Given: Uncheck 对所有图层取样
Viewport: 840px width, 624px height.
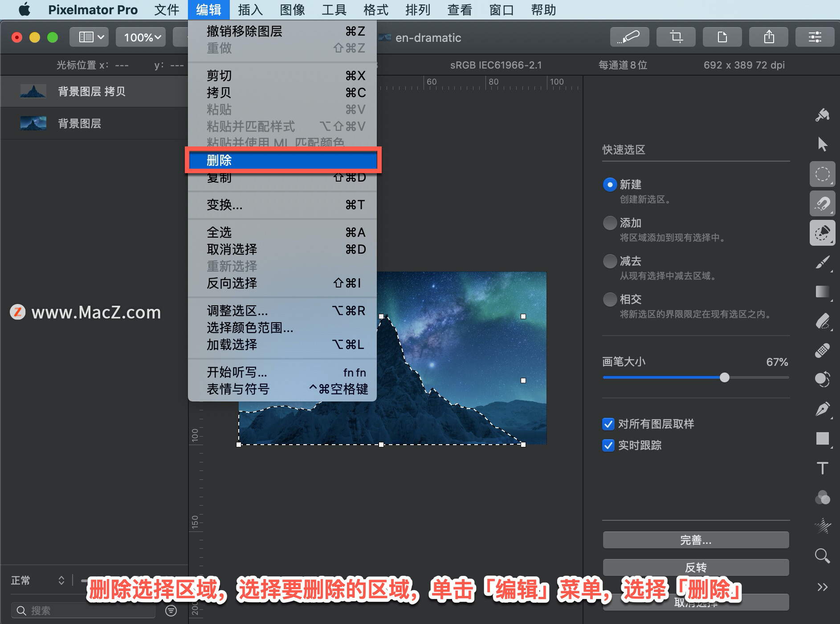Looking at the screenshot, I should click(608, 424).
